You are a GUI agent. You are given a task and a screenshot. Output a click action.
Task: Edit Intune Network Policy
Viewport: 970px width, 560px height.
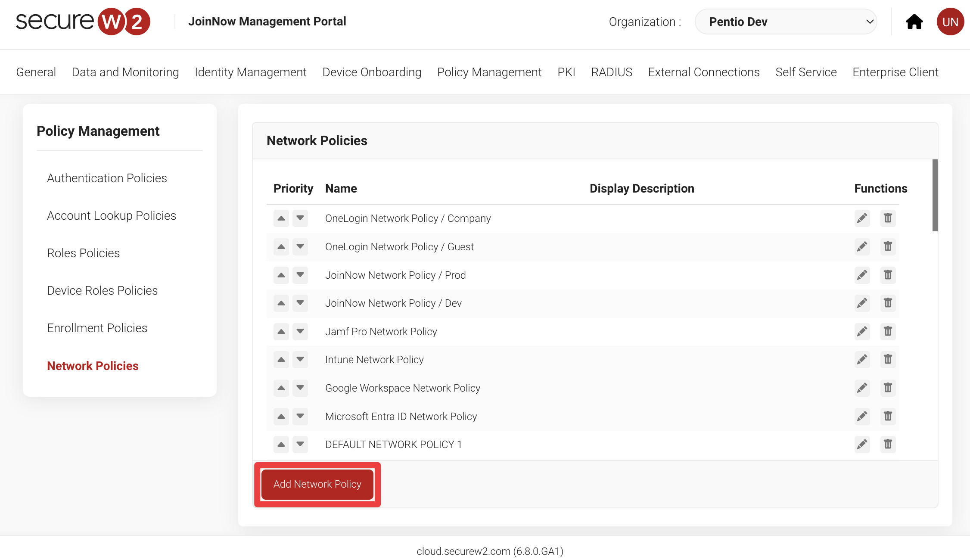click(x=862, y=360)
